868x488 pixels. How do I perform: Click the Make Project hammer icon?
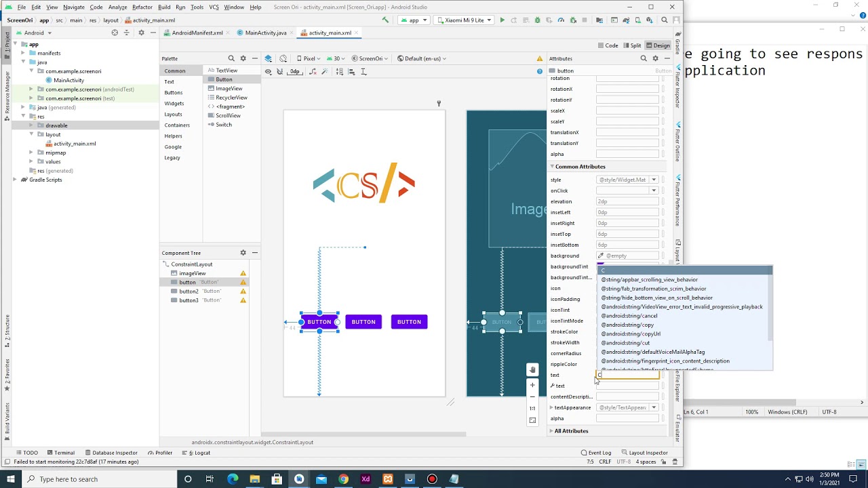click(386, 20)
